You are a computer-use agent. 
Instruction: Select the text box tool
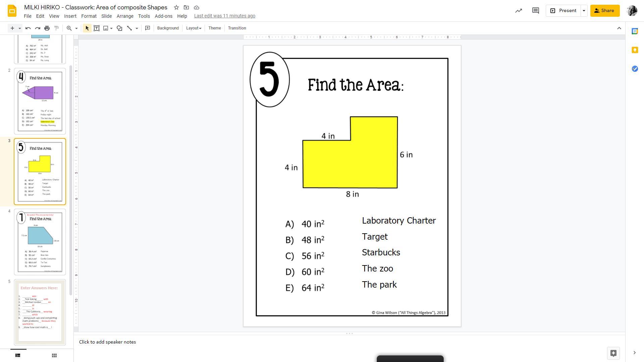click(97, 28)
